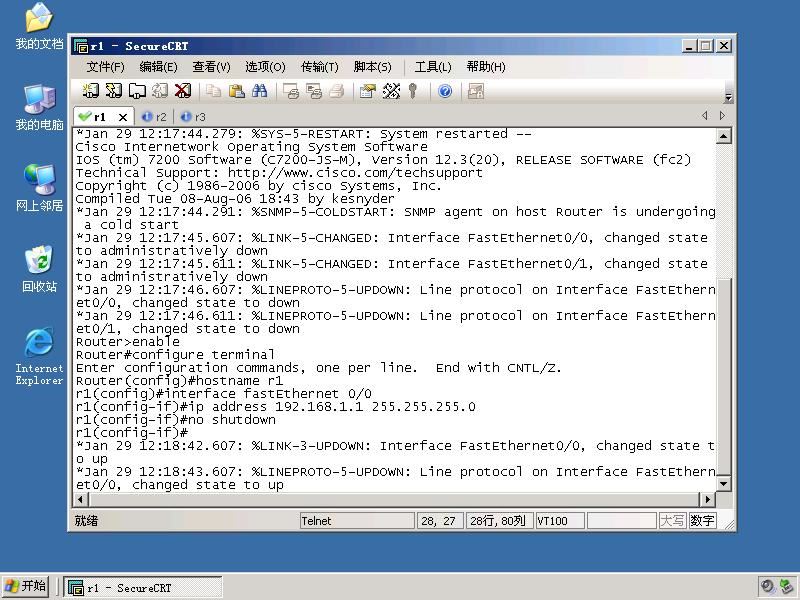Switch to the r2 session tab

click(x=155, y=117)
